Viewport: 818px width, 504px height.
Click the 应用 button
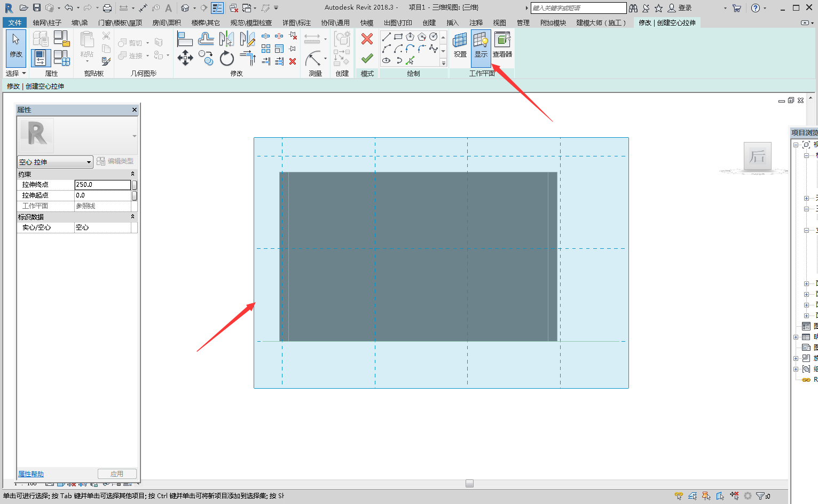click(117, 474)
